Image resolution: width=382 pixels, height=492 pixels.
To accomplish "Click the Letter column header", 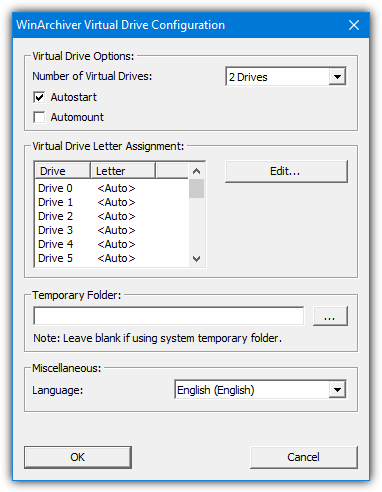I will click(x=123, y=171).
